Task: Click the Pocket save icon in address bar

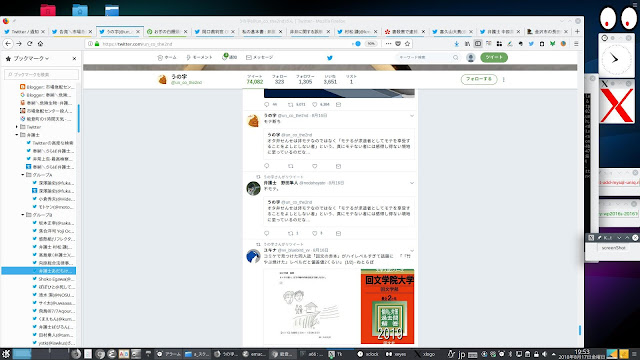Action: click(x=398, y=44)
